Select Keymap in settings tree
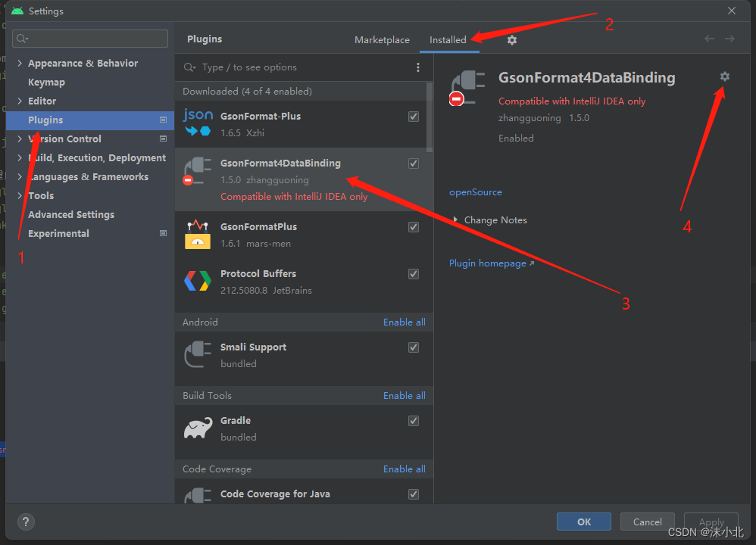 pos(46,82)
